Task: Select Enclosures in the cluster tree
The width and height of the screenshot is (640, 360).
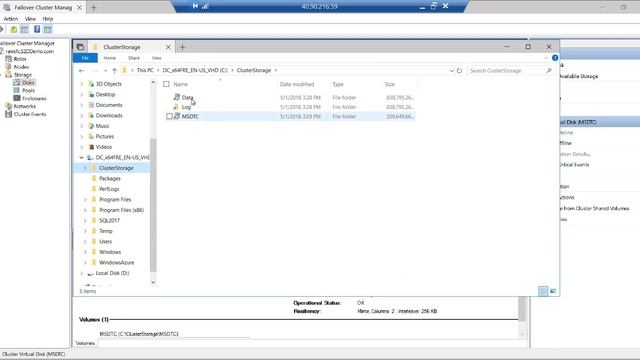Action: pos(34,98)
